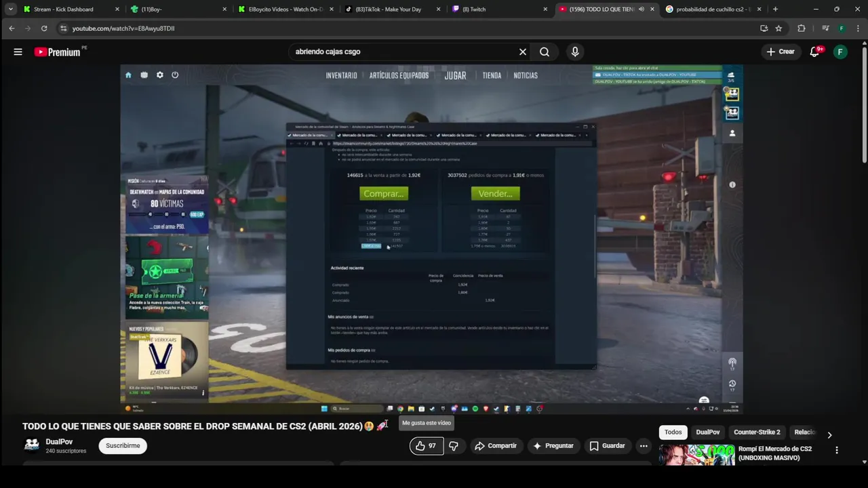Open the DualPov channel name link
This screenshot has width=868, height=488.
click(59, 442)
